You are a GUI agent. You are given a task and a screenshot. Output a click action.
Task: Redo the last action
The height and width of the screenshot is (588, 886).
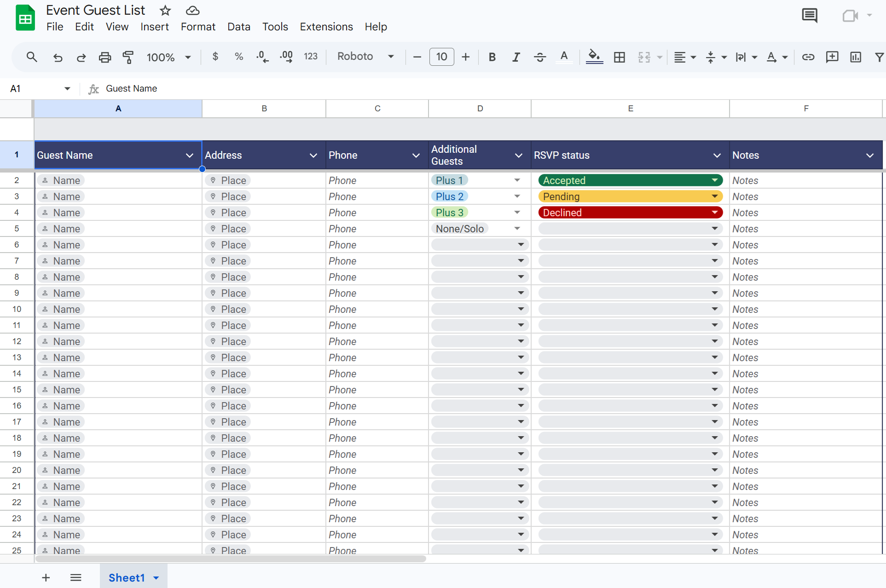81,57
